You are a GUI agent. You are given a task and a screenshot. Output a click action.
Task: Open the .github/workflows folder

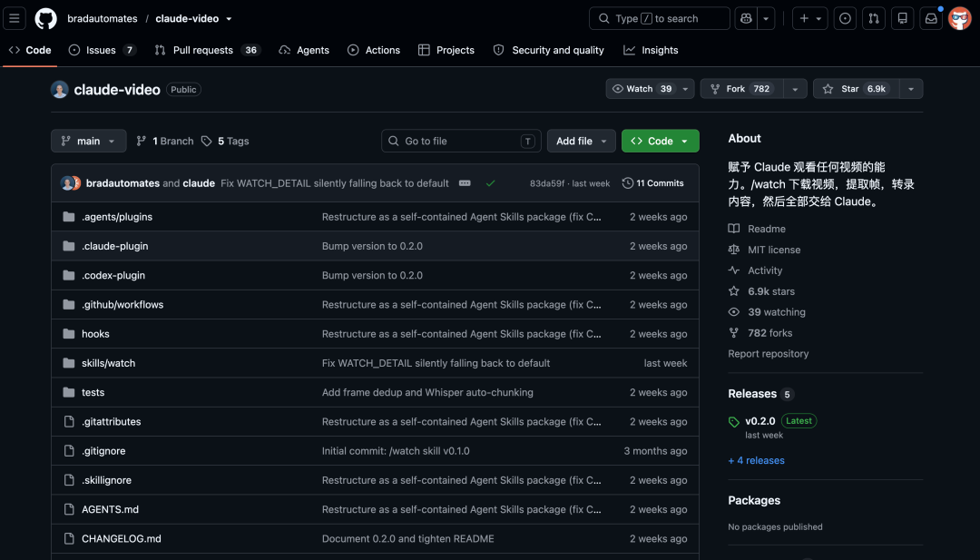(122, 304)
